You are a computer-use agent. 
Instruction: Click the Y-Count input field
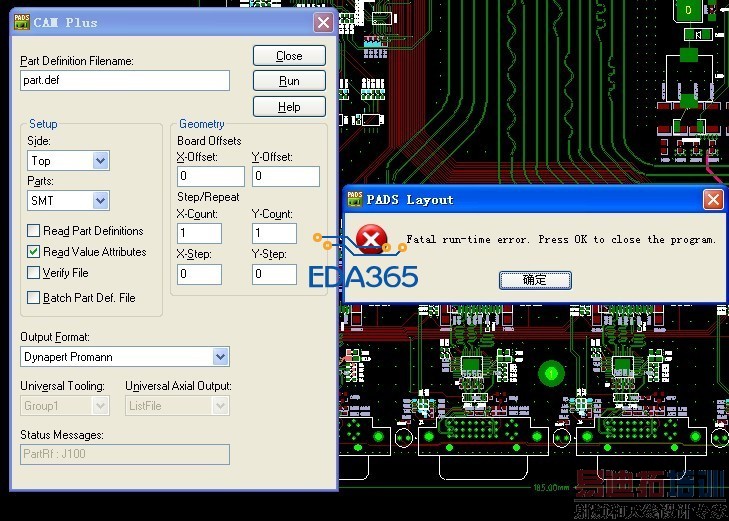point(274,233)
